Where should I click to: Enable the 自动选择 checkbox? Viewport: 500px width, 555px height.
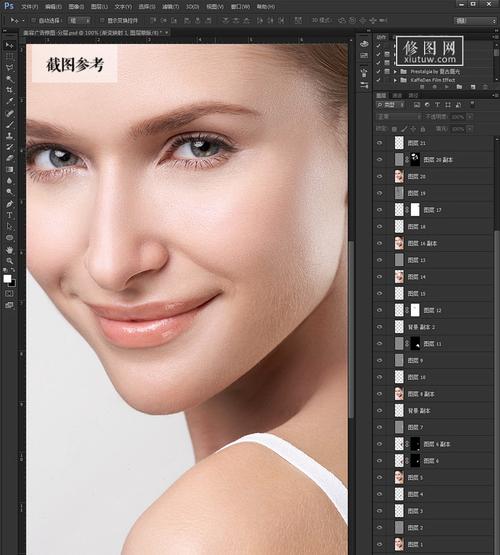click(34, 21)
